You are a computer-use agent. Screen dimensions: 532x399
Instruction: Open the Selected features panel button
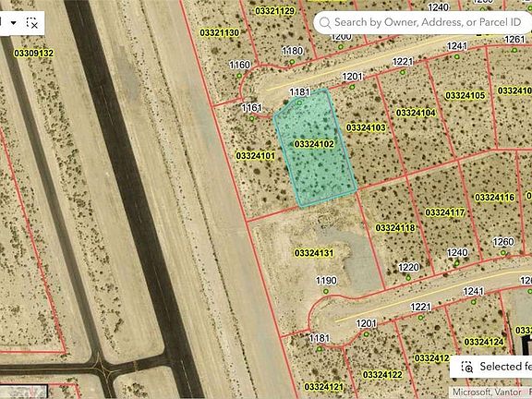click(491, 367)
